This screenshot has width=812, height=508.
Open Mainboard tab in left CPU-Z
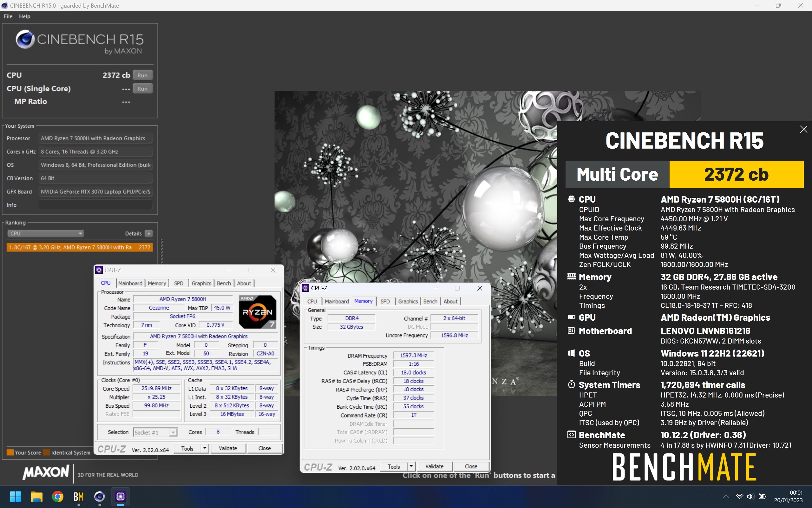pos(130,283)
